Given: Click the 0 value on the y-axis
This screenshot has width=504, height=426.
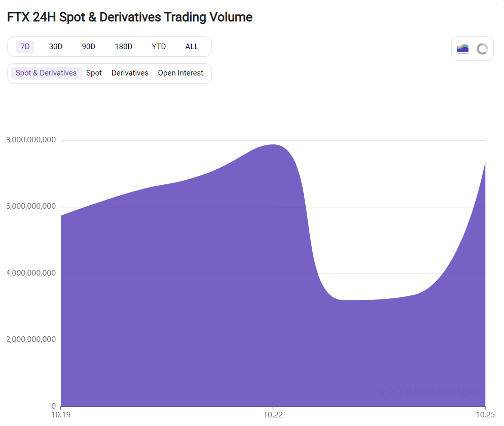Looking at the screenshot, I should 53,406.
